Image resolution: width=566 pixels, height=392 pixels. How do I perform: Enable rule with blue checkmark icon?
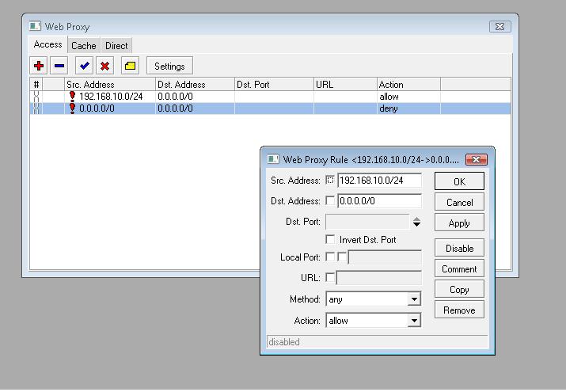point(85,66)
